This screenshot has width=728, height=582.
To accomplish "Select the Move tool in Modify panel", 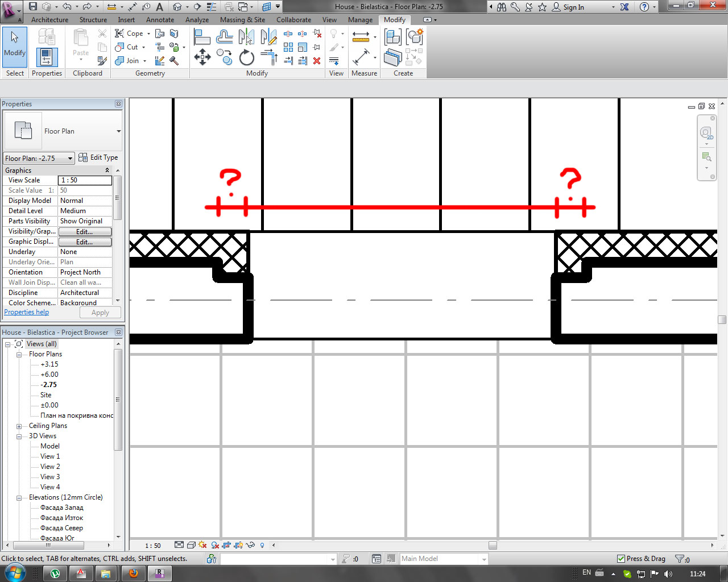I will [202, 57].
